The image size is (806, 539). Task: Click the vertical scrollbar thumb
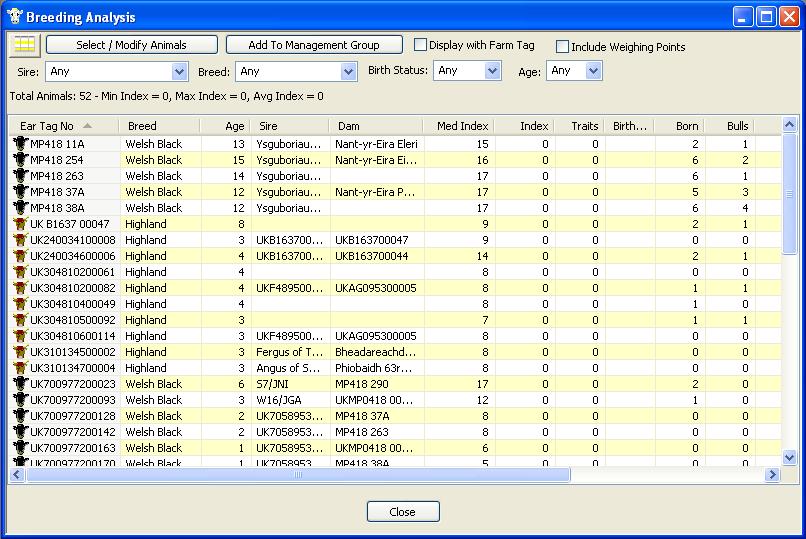[x=790, y=194]
